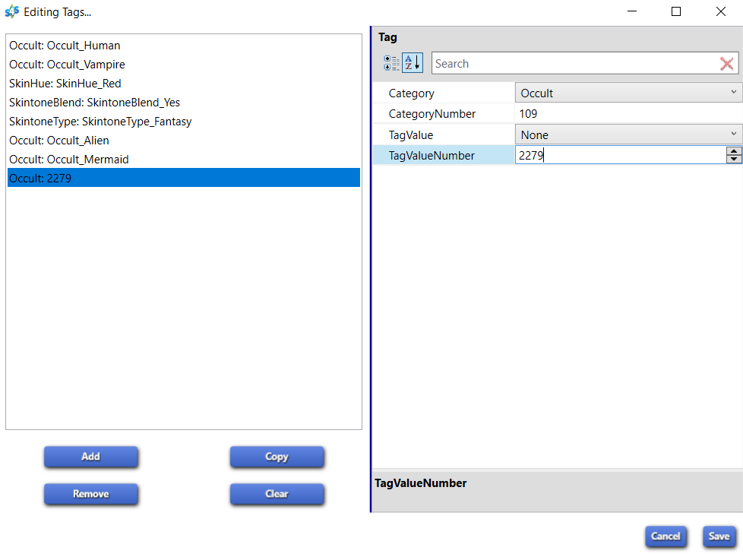743x560 pixels.
Task: Increase TagValueNumber with up spinner arrow
Action: coord(734,151)
